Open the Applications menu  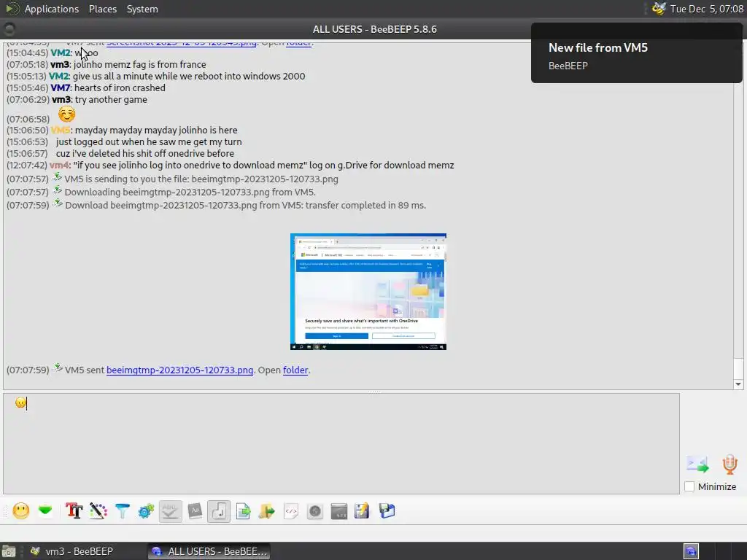[x=52, y=9]
